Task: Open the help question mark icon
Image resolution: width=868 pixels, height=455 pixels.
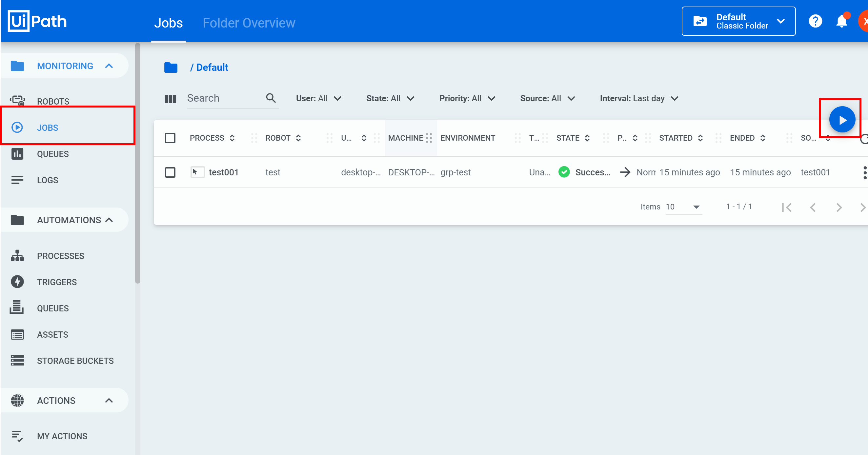Action: [x=815, y=21]
